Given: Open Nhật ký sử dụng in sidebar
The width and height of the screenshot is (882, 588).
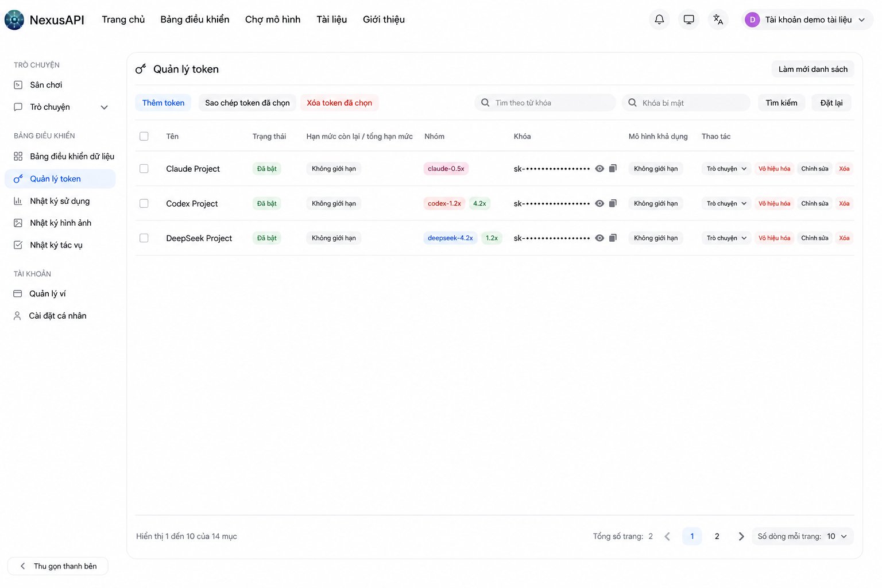Looking at the screenshot, I should click(60, 201).
